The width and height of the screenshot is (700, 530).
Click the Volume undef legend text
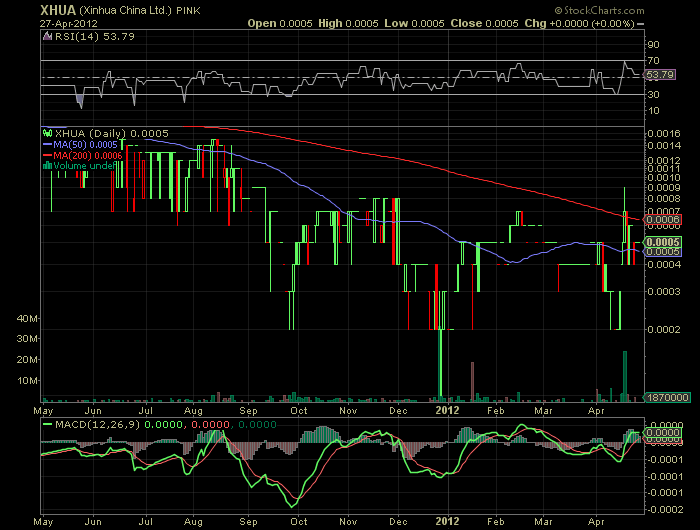pos(84,166)
